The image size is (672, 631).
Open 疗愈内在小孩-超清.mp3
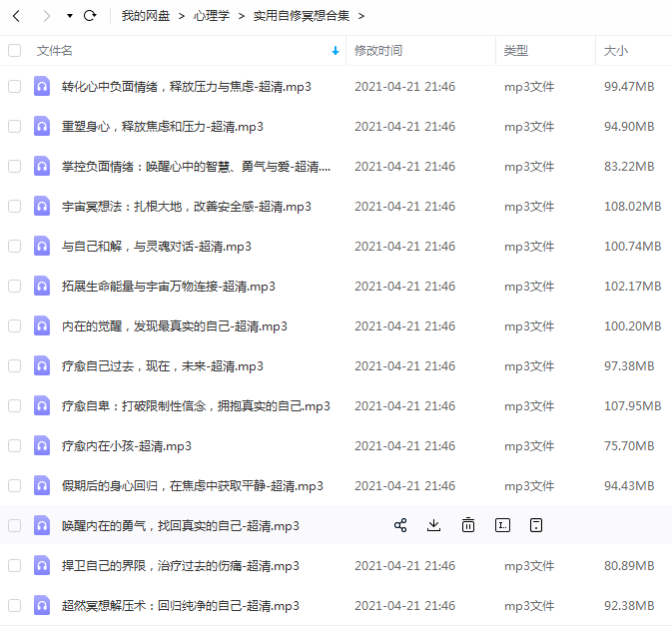coord(127,446)
